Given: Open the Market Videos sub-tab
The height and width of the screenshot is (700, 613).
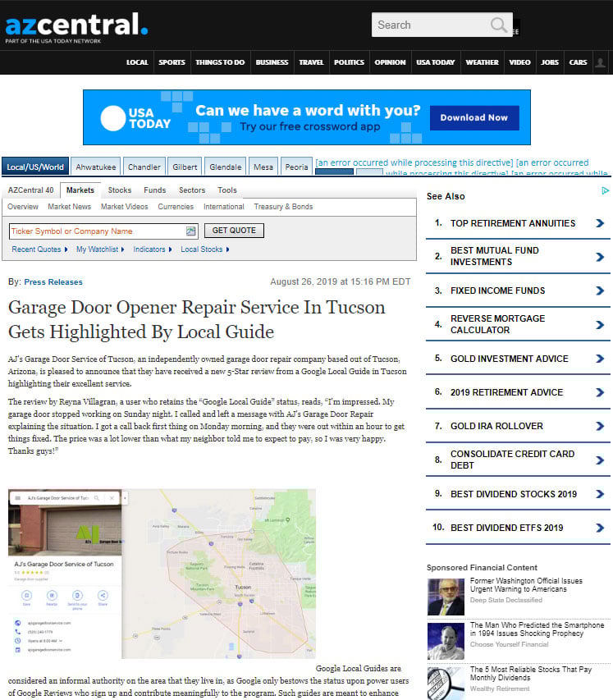Looking at the screenshot, I should (x=124, y=207).
